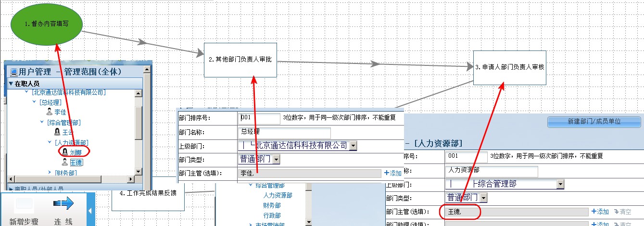Collapse the 总经理 node in the user tree
Viewport: 644px width, 226px height.
34,102
